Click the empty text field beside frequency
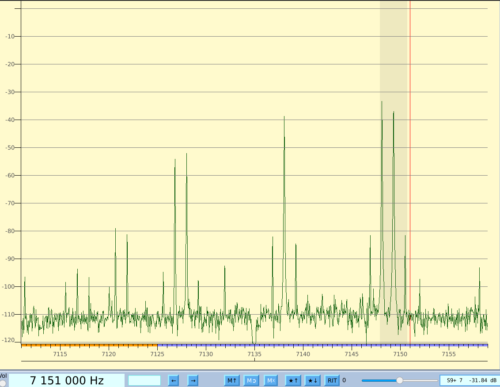The height and width of the screenshot is (387, 500). pyautogui.click(x=144, y=380)
